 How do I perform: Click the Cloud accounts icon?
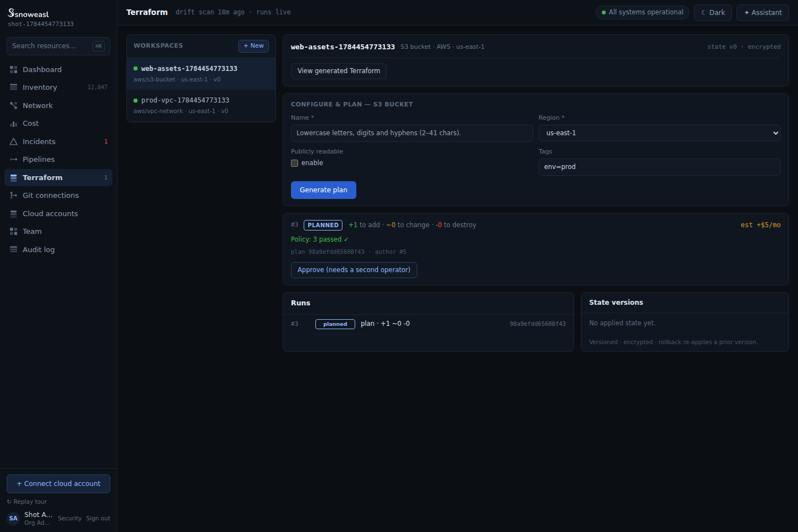coord(13,213)
